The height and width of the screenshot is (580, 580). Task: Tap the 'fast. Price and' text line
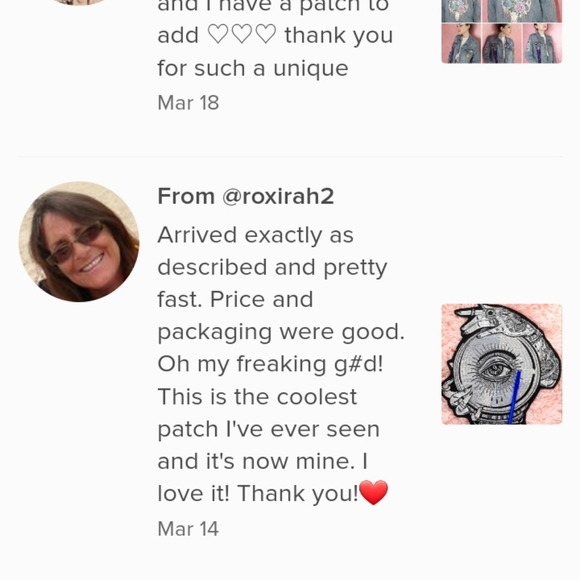(x=235, y=299)
